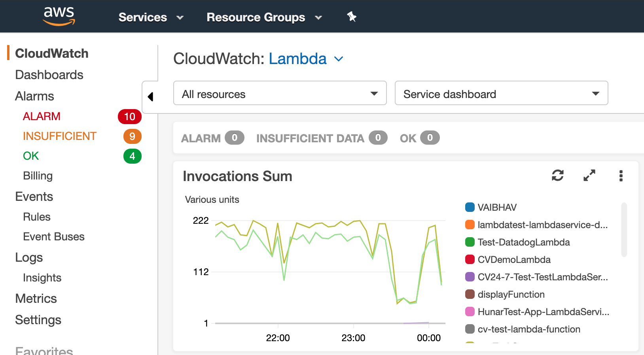The width and height of the screenshot is (644, 355).
Task: Click the Various units axis label
Action: coord(212,200)
